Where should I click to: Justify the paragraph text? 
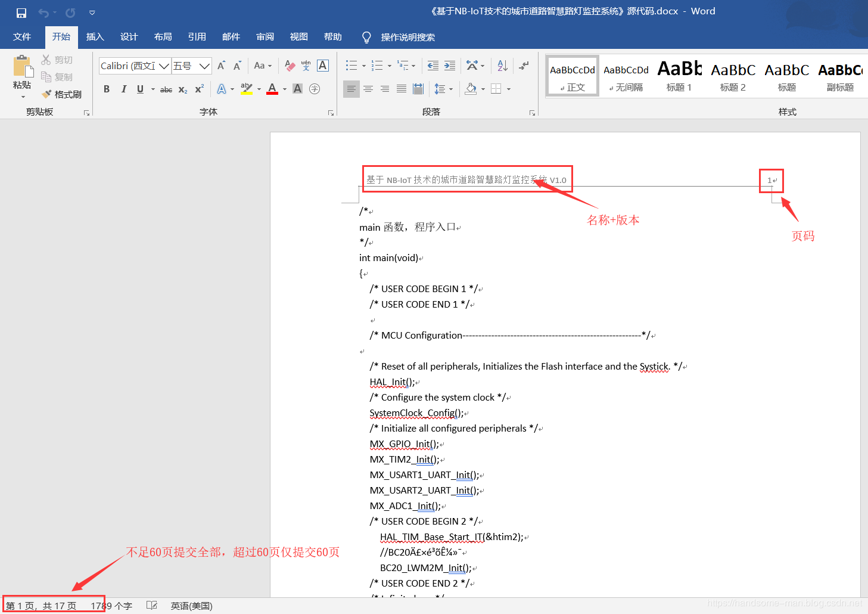click(402, 89)
